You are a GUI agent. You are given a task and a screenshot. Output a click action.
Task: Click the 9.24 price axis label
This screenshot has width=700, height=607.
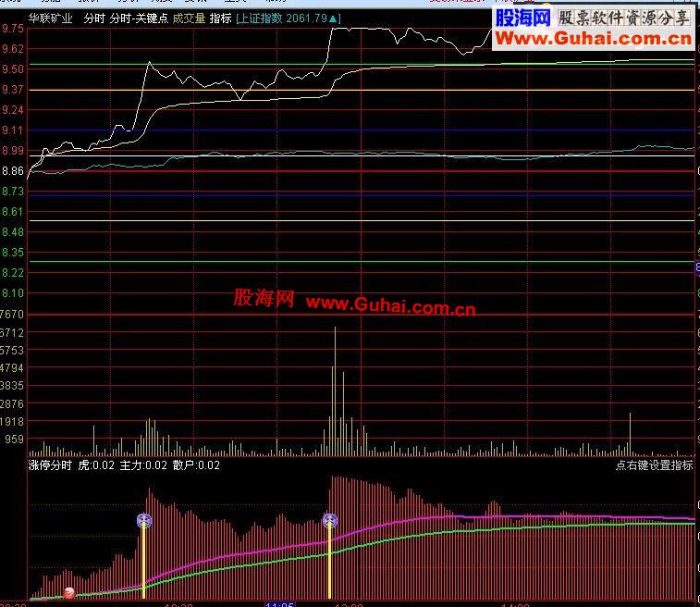[x=12, y=109]
